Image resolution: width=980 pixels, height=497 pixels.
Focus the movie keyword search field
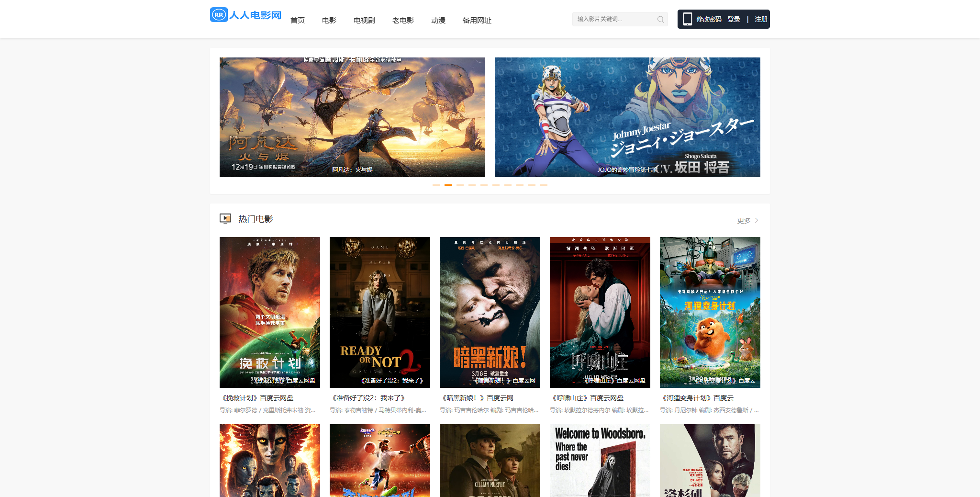[615, 19]
